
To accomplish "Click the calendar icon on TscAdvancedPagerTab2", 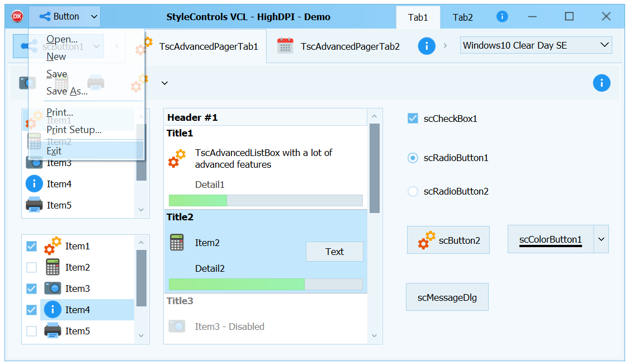I will click(285, 46).
